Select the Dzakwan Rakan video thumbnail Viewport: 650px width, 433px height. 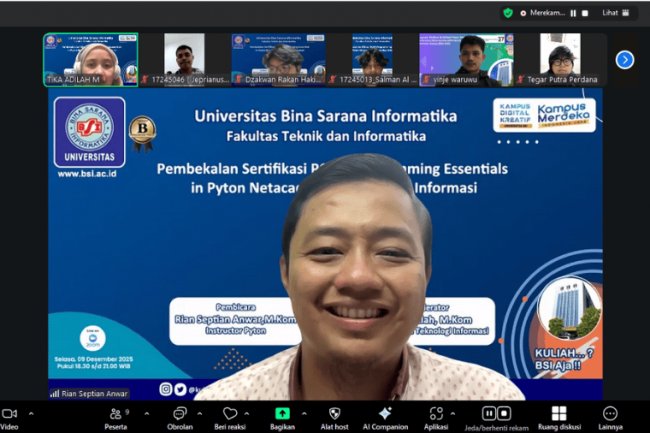pos(279,60)
